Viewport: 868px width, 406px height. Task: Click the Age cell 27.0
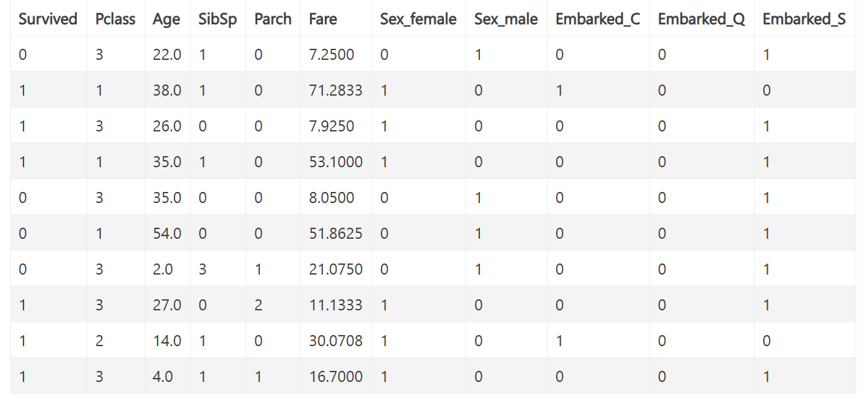point(167,304)
